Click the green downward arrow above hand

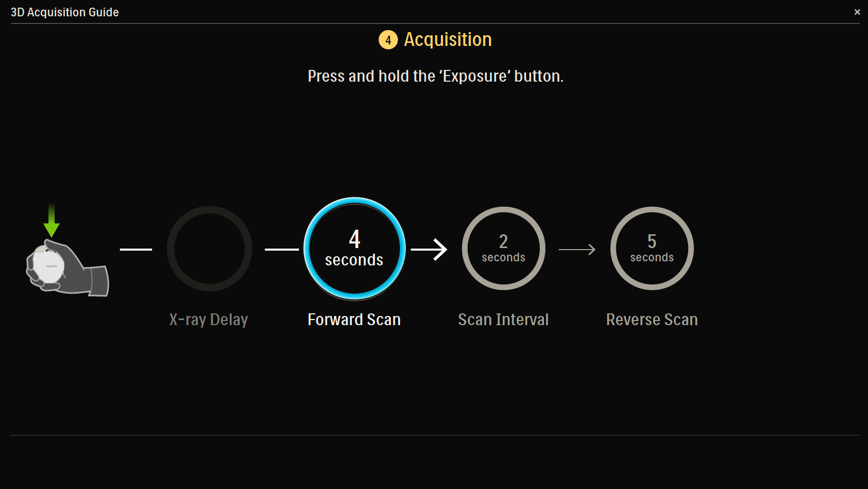tap(52, 220)
